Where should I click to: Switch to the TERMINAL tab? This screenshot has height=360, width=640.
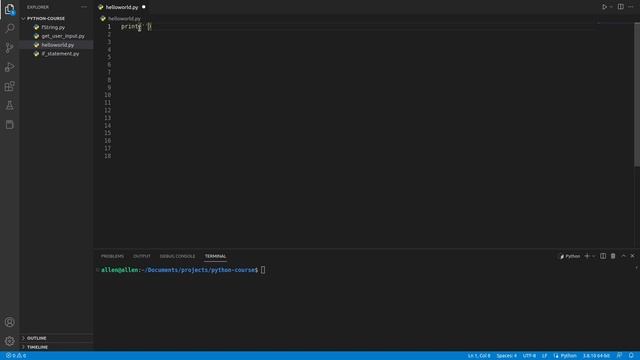click(215, 256)
